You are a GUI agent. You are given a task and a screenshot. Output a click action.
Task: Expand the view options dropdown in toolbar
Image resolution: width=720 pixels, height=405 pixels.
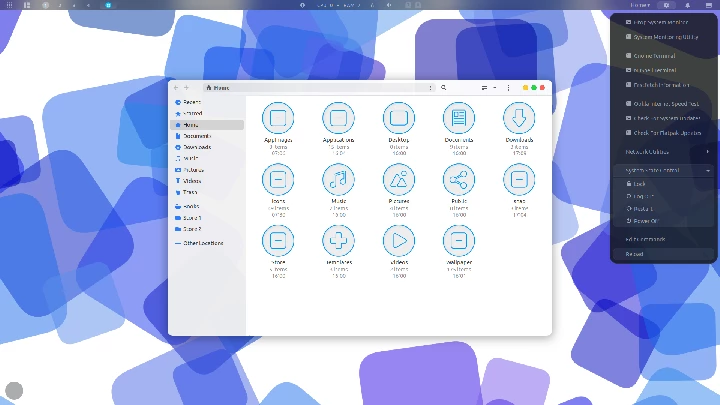[494, 88]
